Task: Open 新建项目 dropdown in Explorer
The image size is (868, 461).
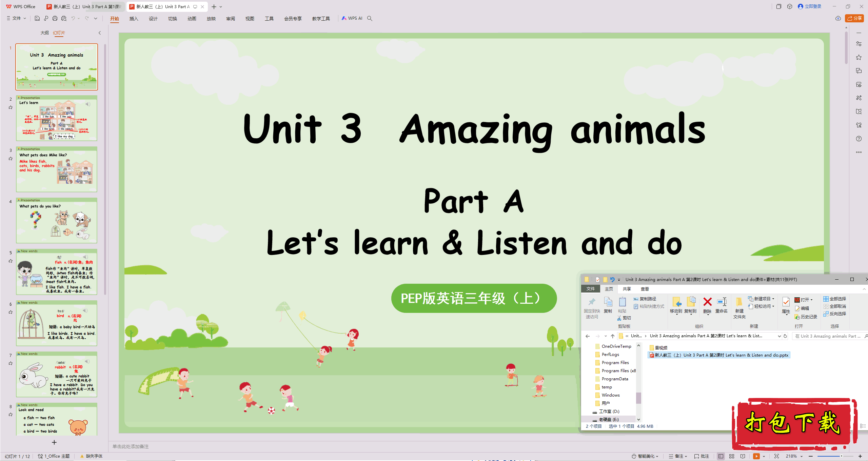Action: (x=762, y=299)
